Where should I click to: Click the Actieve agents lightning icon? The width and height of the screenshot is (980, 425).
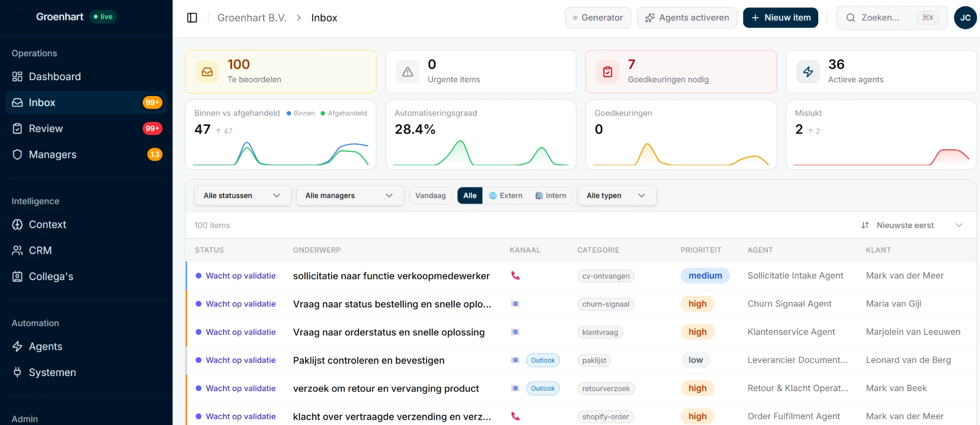[x=808, y=71]
